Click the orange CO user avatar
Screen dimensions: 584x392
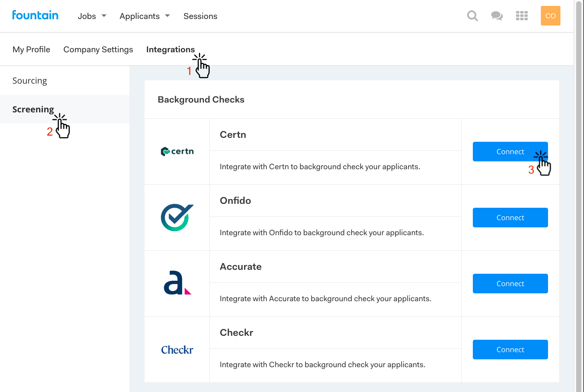(550, 16)
